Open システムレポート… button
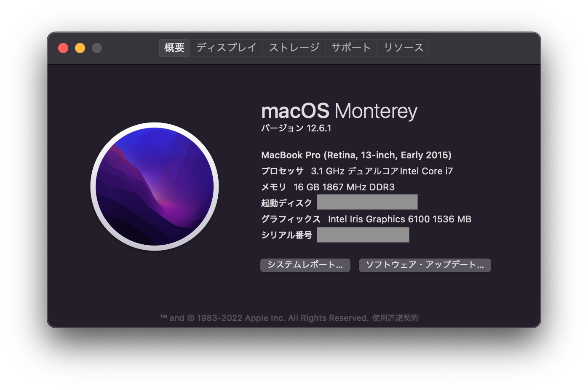Image resolution: width=588 pixels, height=390 pixels. tap(305, 265)
